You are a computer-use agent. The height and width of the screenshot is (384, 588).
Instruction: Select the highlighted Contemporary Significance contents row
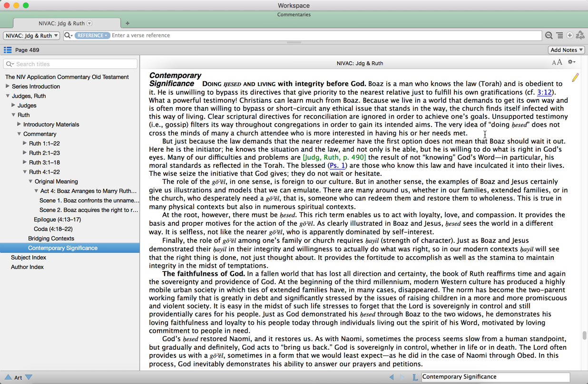coord(69,248)
